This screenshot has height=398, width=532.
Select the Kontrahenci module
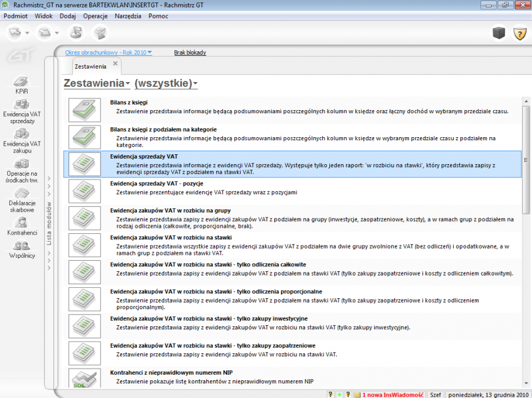click(22, 226)
